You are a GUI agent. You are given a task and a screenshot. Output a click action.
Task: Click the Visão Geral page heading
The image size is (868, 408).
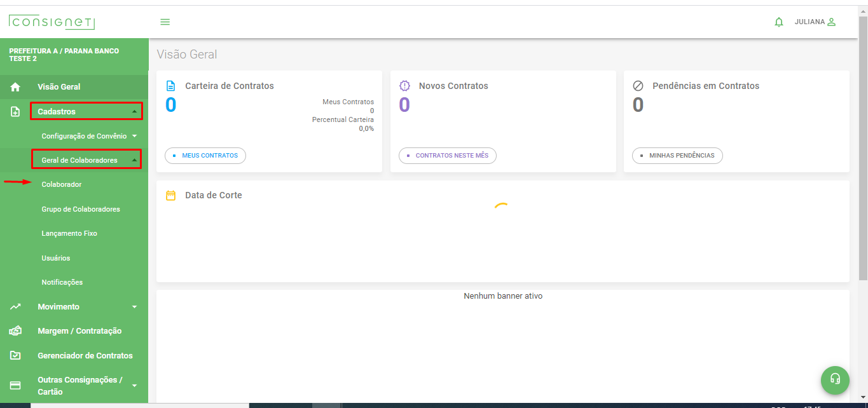pos(187,55)
